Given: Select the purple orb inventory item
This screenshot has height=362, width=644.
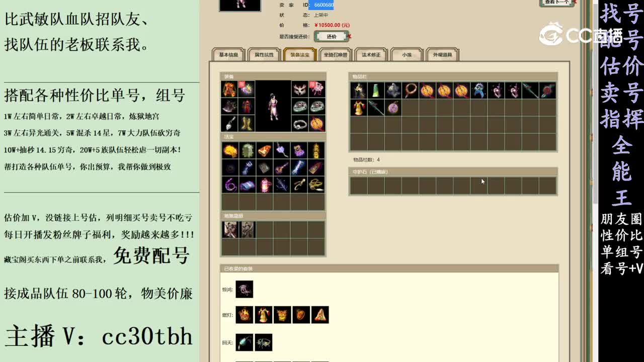Looking at the screenshot, I should [x=393, y=108].
